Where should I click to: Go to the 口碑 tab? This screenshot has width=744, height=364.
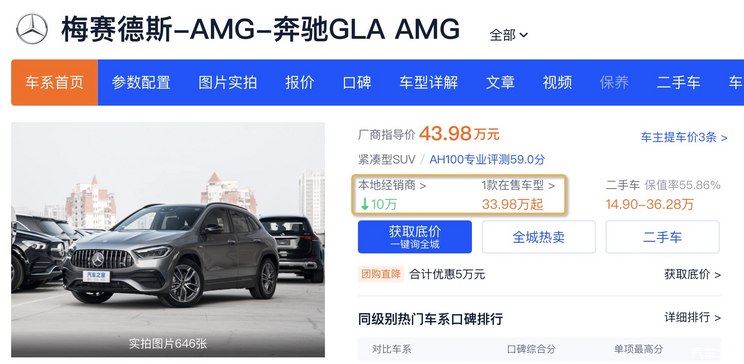[x=357, y=83]
